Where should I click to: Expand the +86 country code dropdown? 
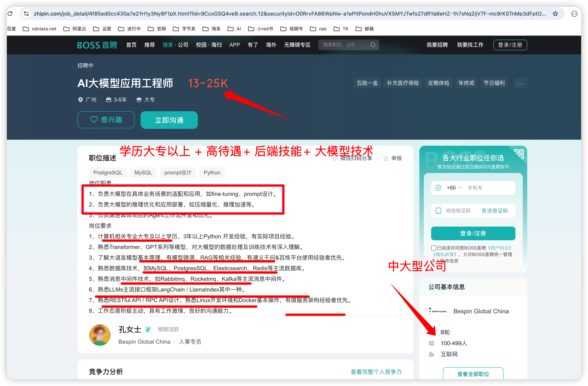454,188
